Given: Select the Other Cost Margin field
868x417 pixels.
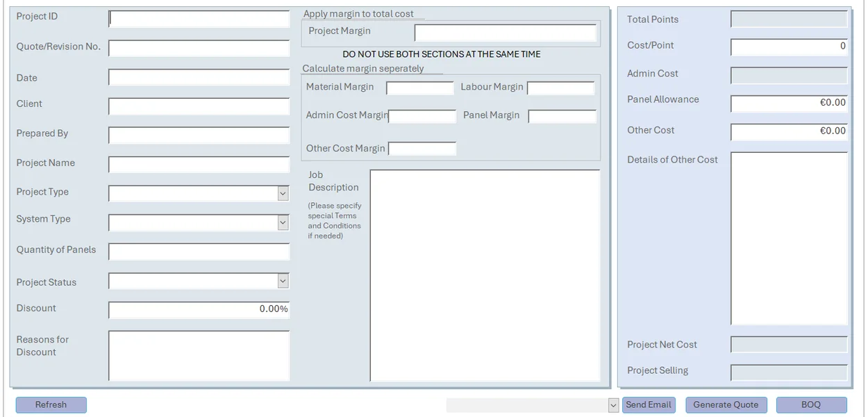Looking at the screenshot, I should (422, 149).
